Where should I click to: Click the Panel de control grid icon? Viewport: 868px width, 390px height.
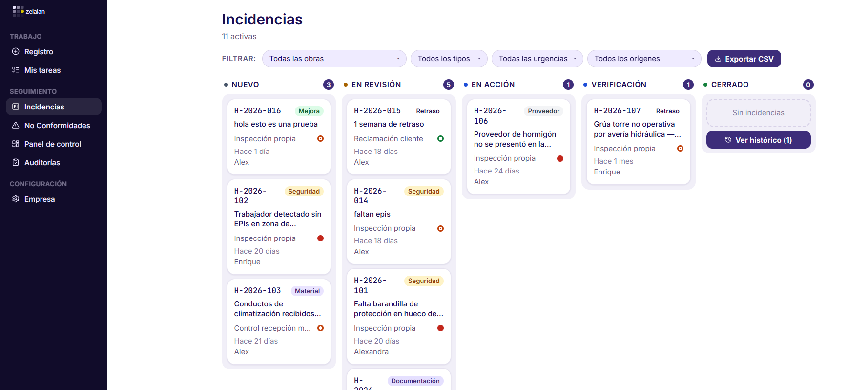point(16,144)
